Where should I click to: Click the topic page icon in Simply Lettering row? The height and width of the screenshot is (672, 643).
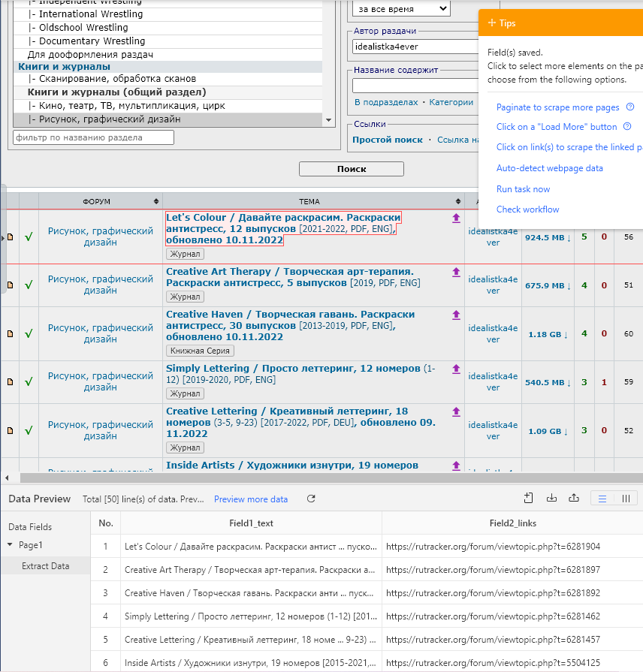click(x=11, y=382)
